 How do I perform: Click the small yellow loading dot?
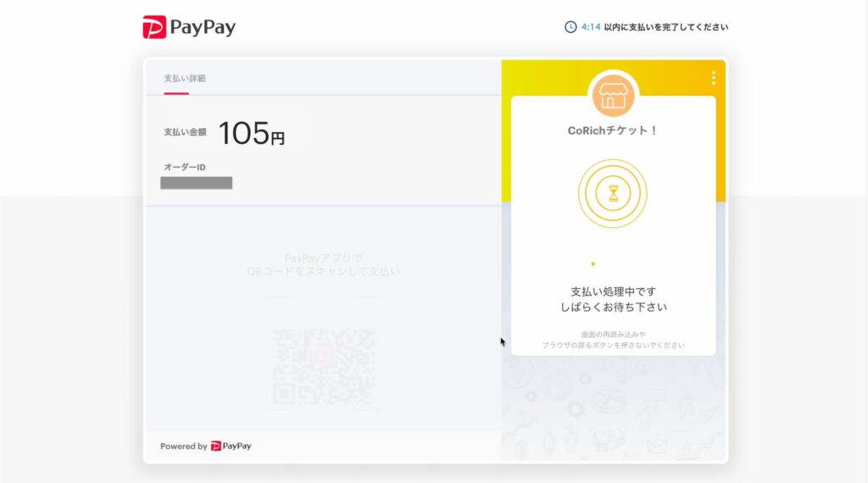pyautogui.click(x=593, y=264)
